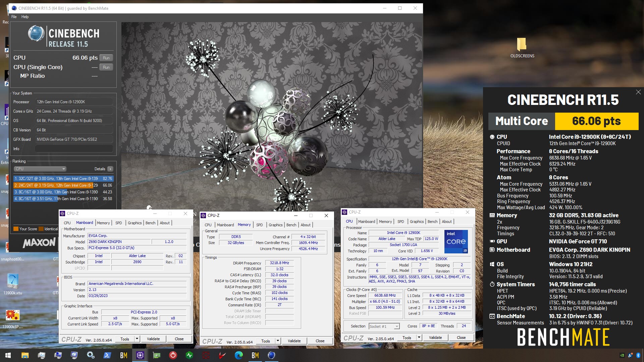Viewport: 644px width, 362px height.
Task: Click the Z690 DARK KINGPIN model field
Action: [119, 242]
